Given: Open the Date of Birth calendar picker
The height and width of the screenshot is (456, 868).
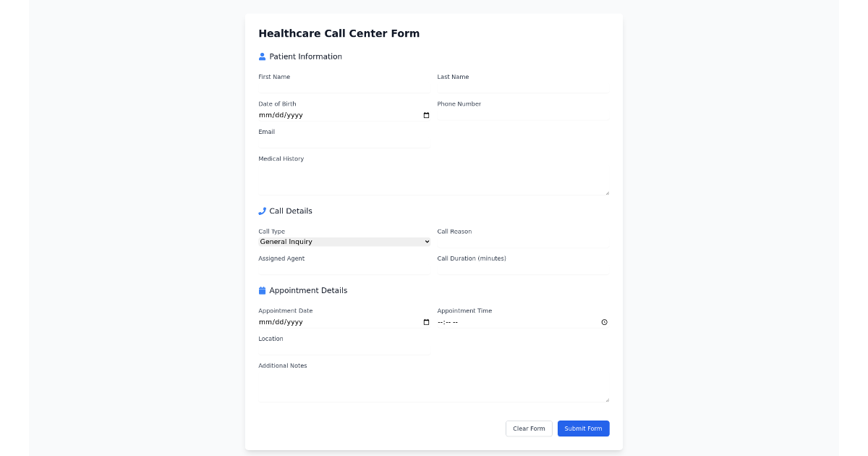Looking at the screenshot, I should pyautogui.click(x=425, y=114).
